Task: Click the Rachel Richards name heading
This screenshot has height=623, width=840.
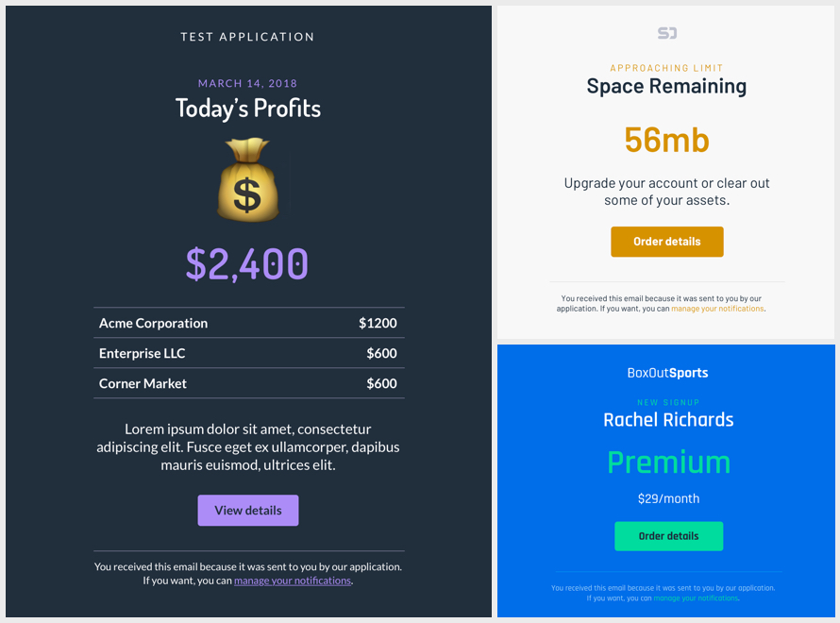Action: (668, 420)
